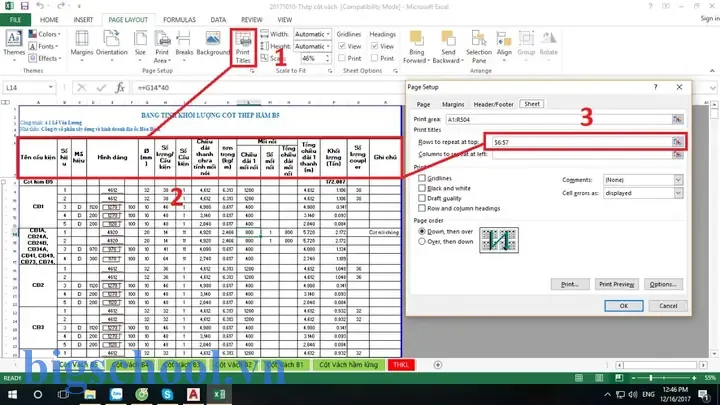The width and height of the screenshot is (720, 405).
Task: Toggle Headings Print checkbox in ribbon
Action: coord(374,58)
